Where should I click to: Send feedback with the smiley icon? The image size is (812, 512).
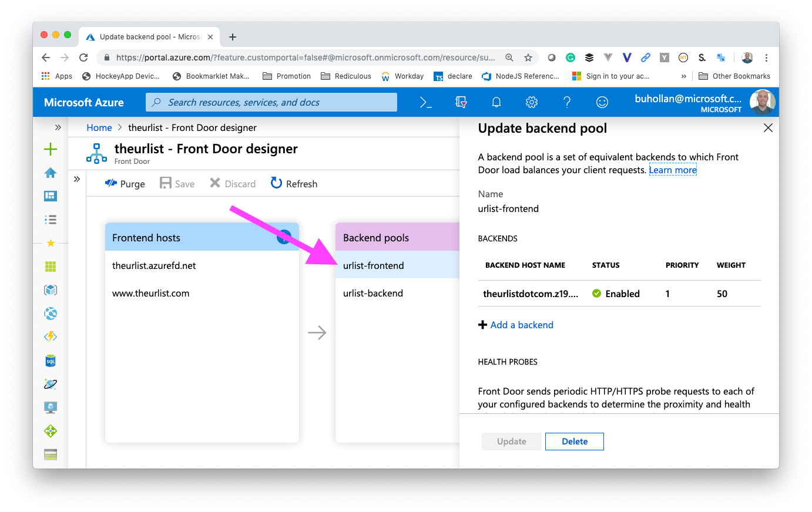[602, 102]
